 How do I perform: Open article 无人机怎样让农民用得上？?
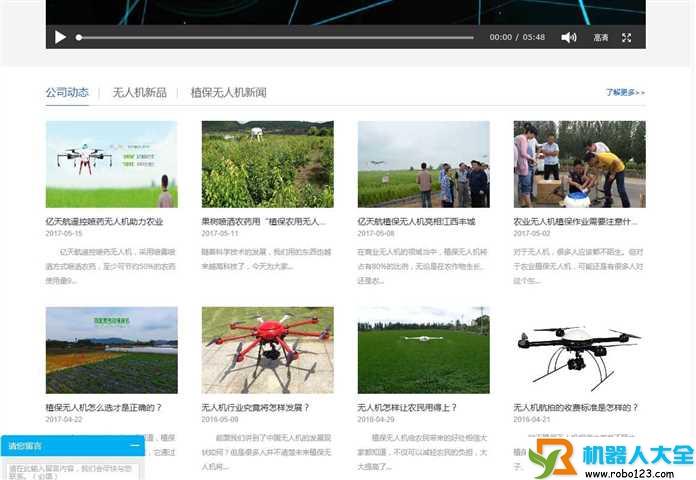click(x=407, y=407)
